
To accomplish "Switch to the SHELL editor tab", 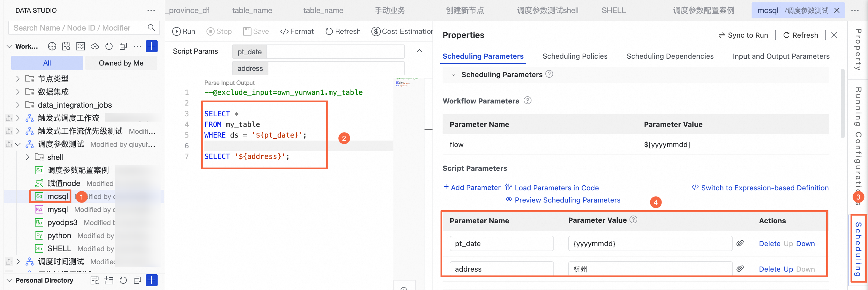I will [614, 10].
